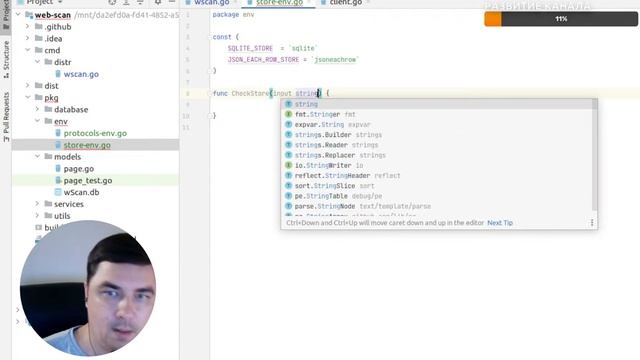Screen dimensions: 640x360
Task: Click the .github folder icon
Action: tap(39, 27)
